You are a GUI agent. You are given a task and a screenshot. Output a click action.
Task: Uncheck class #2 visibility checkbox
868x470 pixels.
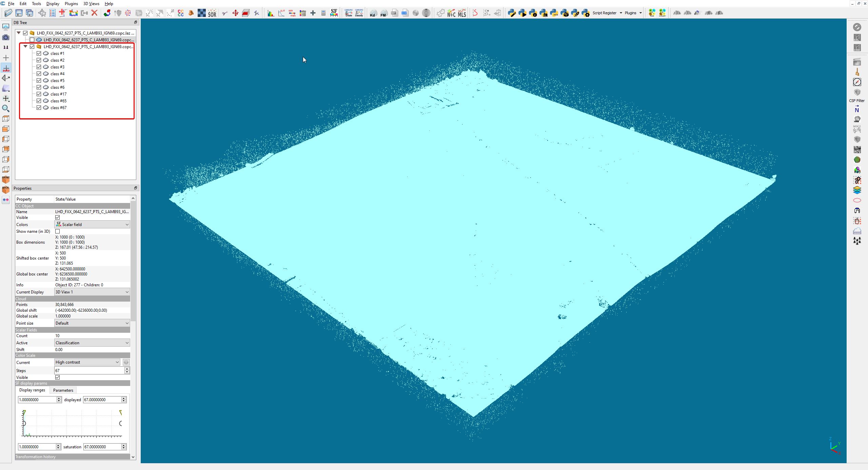coord(39,60)
